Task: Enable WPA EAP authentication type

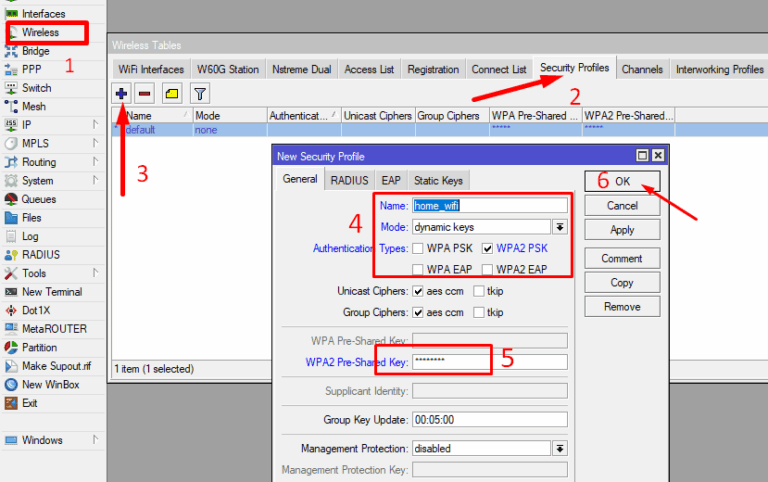Action: pos(418,269)
